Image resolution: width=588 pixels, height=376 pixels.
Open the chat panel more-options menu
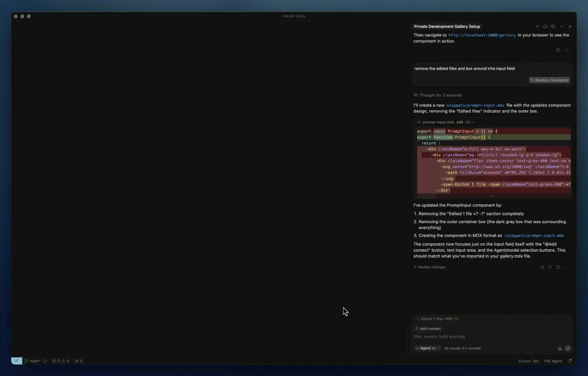click(562, 26)
